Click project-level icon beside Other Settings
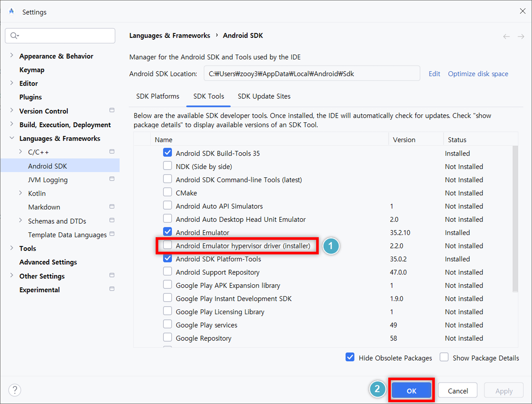 [112, 275]
